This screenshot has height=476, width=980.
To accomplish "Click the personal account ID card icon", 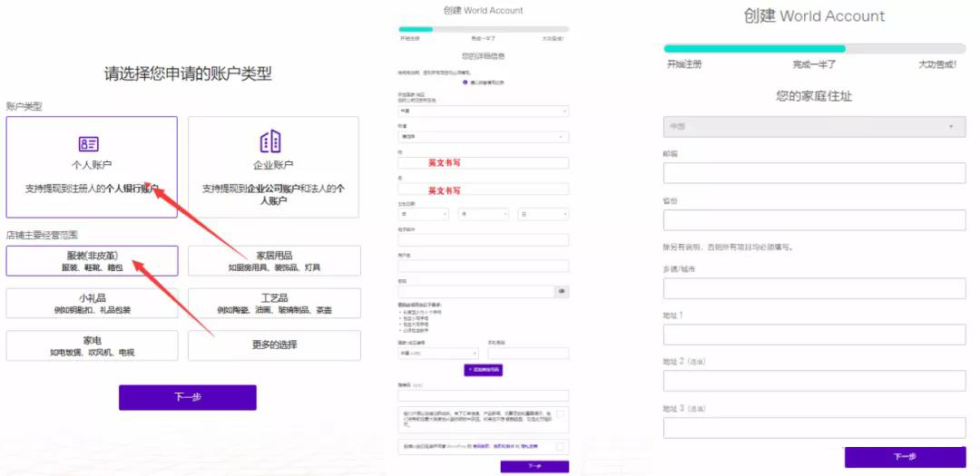I will (x=88, y=144).
